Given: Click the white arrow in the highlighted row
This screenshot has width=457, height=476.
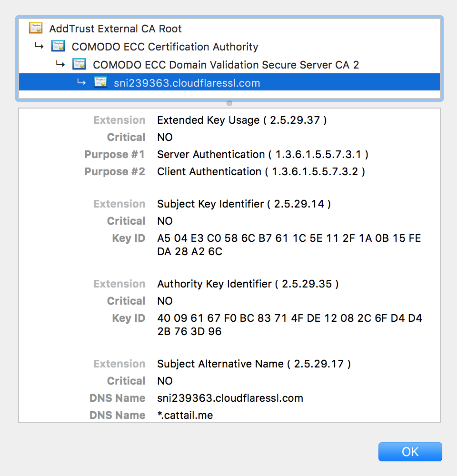Looking at the screenshot, I should click(81, 82).
